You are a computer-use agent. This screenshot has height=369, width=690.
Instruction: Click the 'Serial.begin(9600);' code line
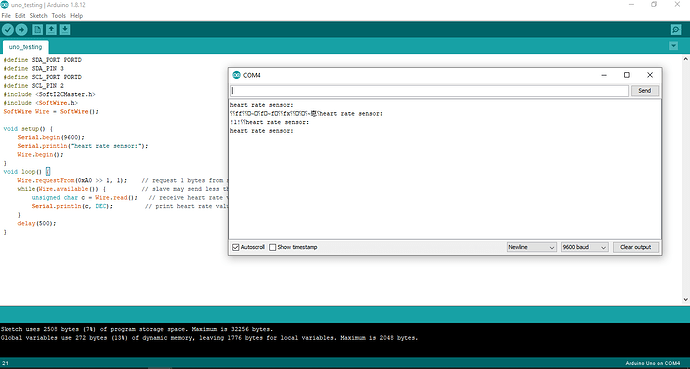51,137
